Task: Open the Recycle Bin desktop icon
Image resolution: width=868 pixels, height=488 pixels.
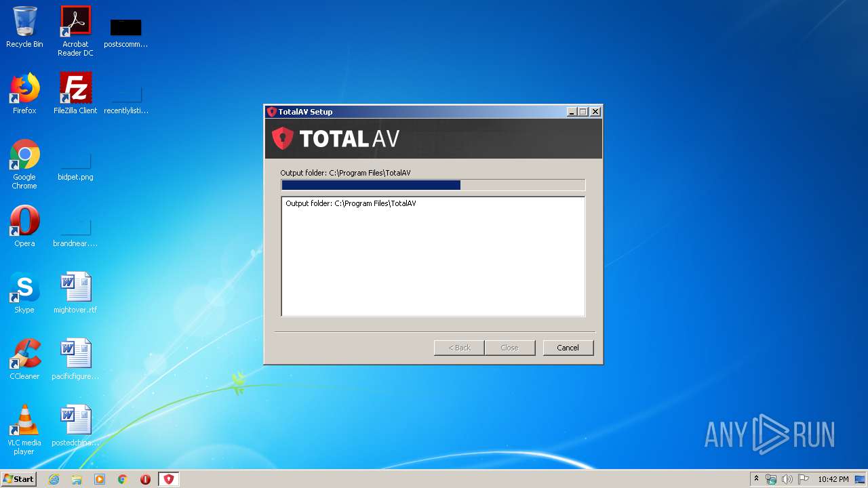Action: coord(24,27)
